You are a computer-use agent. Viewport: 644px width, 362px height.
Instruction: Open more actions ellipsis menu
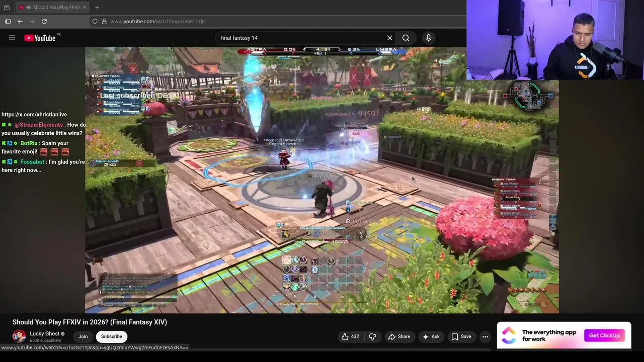click(485, 337)
